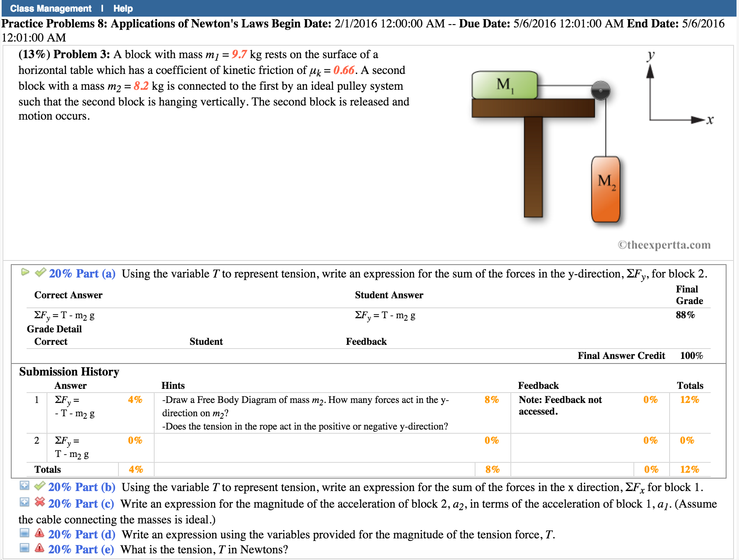739x560 pixels.
Task: Click the collapse square icon beside Part (d)
Action: [23, 534]
